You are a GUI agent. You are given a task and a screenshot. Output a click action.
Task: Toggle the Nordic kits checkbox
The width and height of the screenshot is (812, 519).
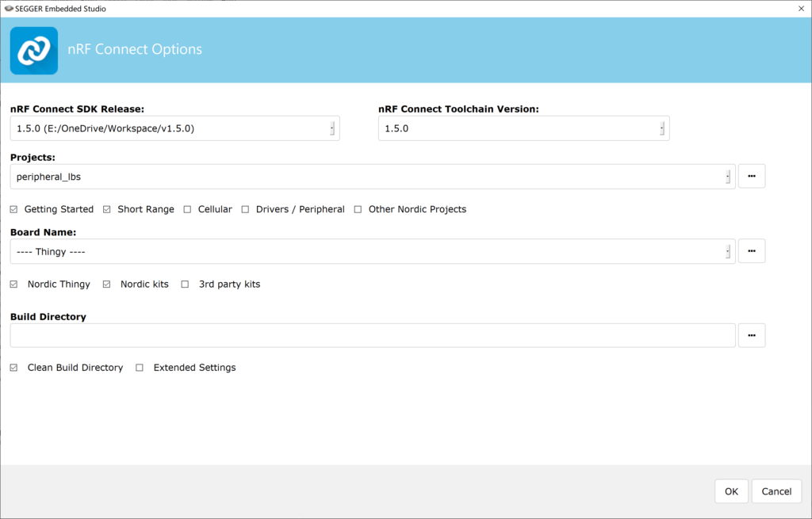pos(108,284)
